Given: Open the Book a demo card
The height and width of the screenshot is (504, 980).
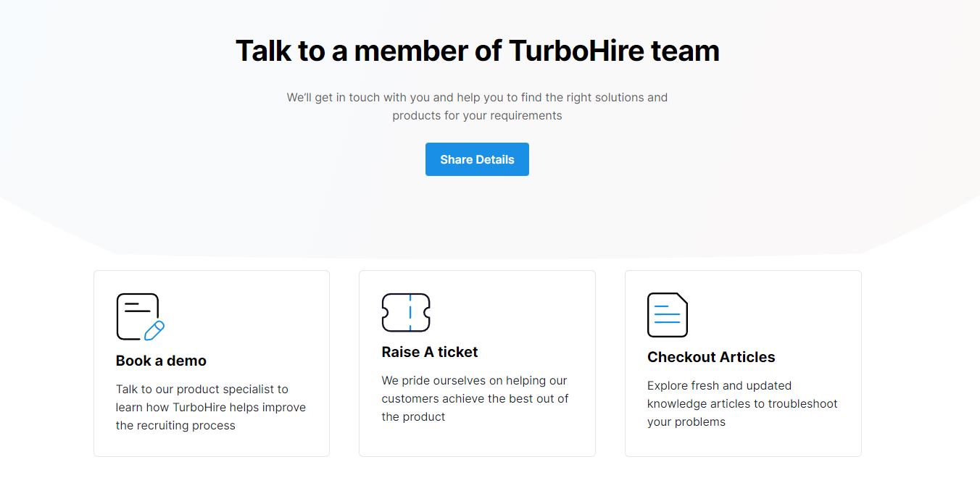Looking at the screenshot, I should 211,362.
